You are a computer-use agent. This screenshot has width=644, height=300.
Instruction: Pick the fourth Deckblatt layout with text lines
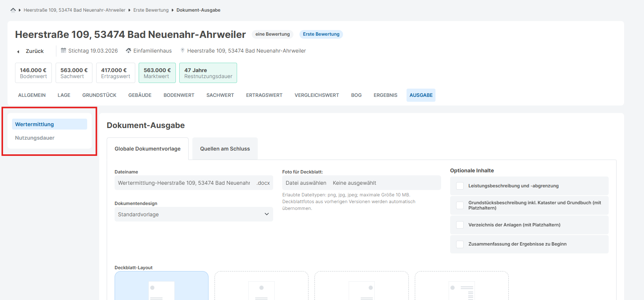(461, 286)
